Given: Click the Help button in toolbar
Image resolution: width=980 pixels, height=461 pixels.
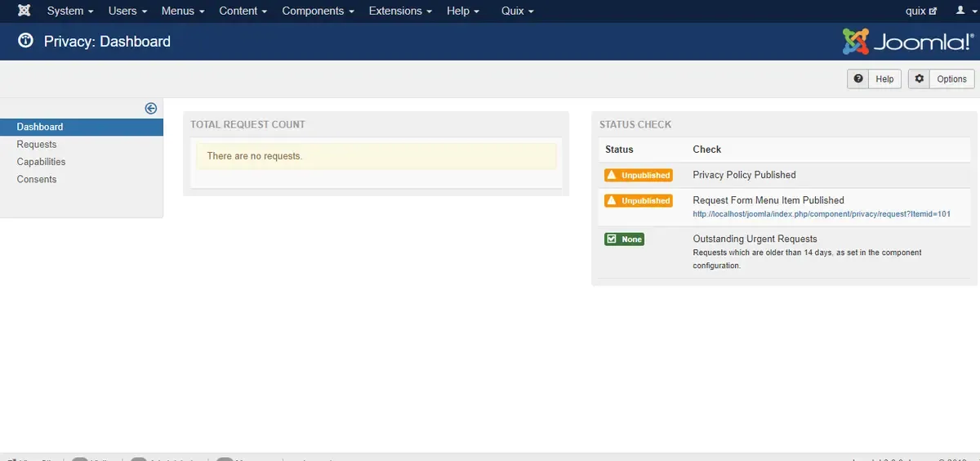Looking at the screenshot, I should point(874,78).
